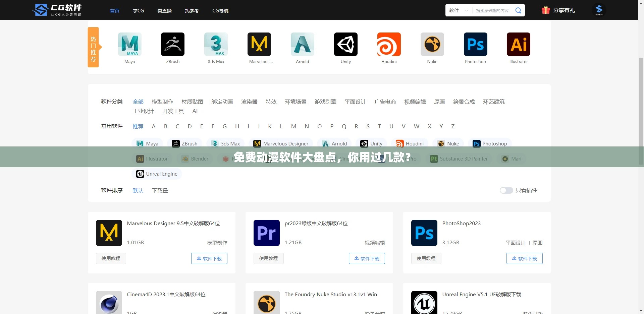Sort software list by 下载量

pos(160,190)
